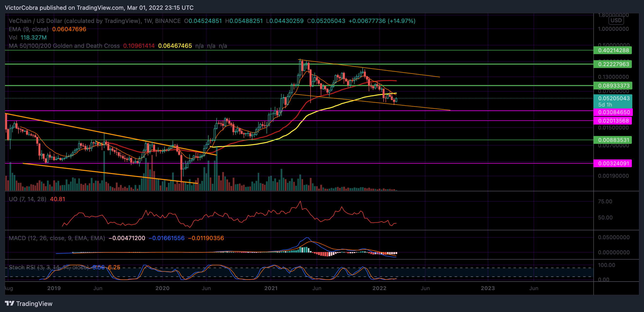The width and height of the screenshot is (644, 312).
Task: Click the 2022 time axis label
Action: [x=379, y=288]
